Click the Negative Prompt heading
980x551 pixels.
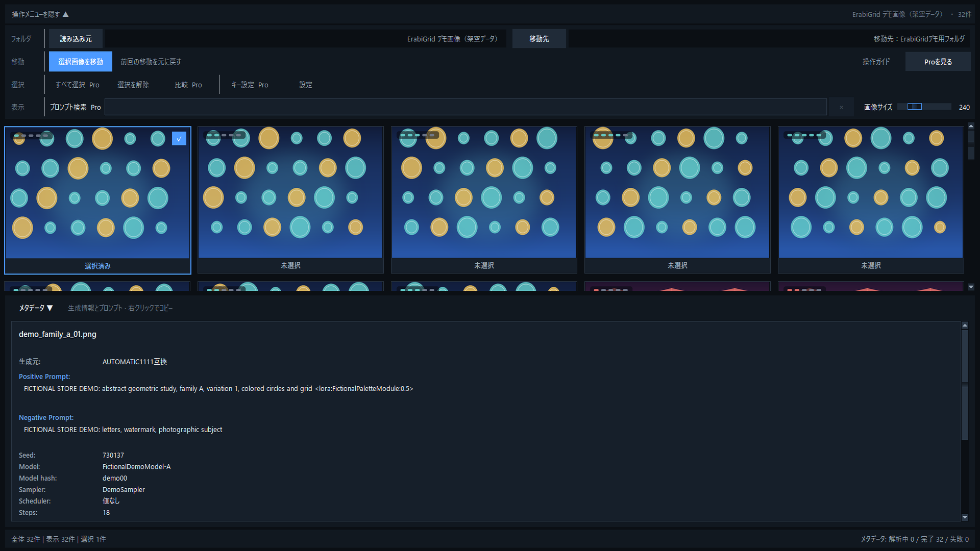tap(46, 417)
